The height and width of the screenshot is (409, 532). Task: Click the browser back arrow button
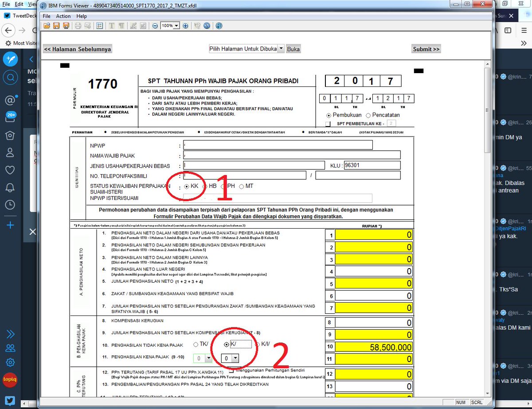[x=9, y=30]
